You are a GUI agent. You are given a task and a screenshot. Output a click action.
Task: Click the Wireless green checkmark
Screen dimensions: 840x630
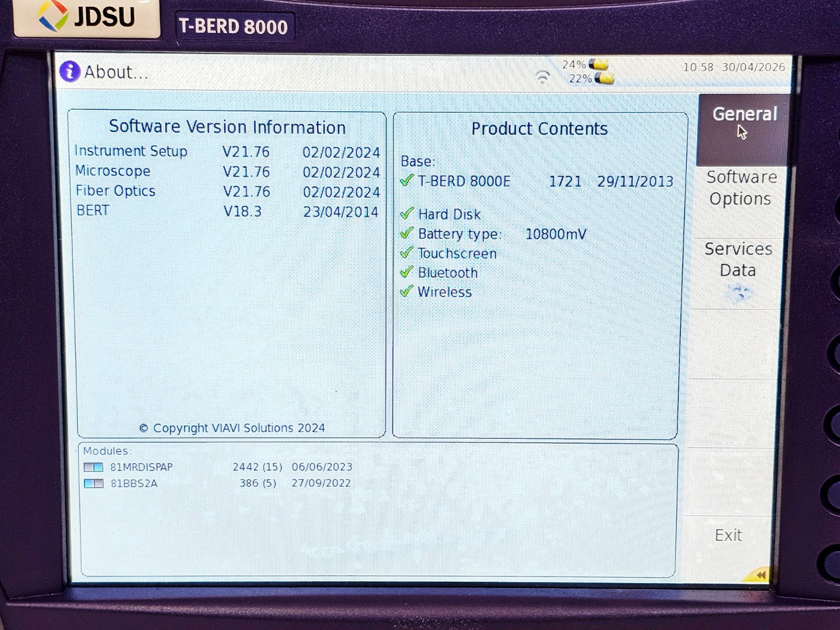(407, 291)
